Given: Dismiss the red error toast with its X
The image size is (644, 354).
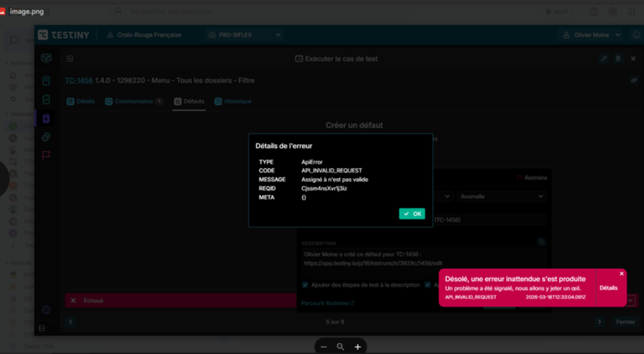Looking at the screenshot, I should [x=621, y=274].
